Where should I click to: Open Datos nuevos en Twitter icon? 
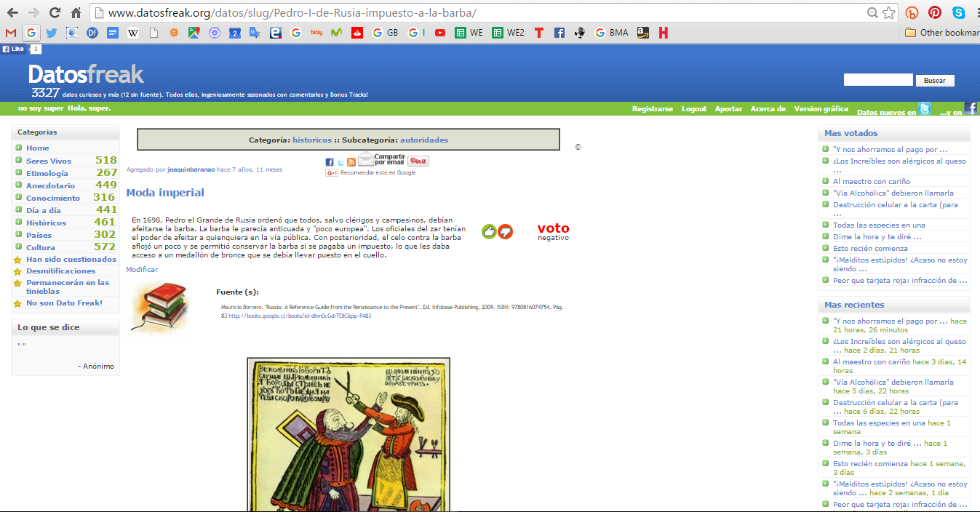(x=924, y=109)
